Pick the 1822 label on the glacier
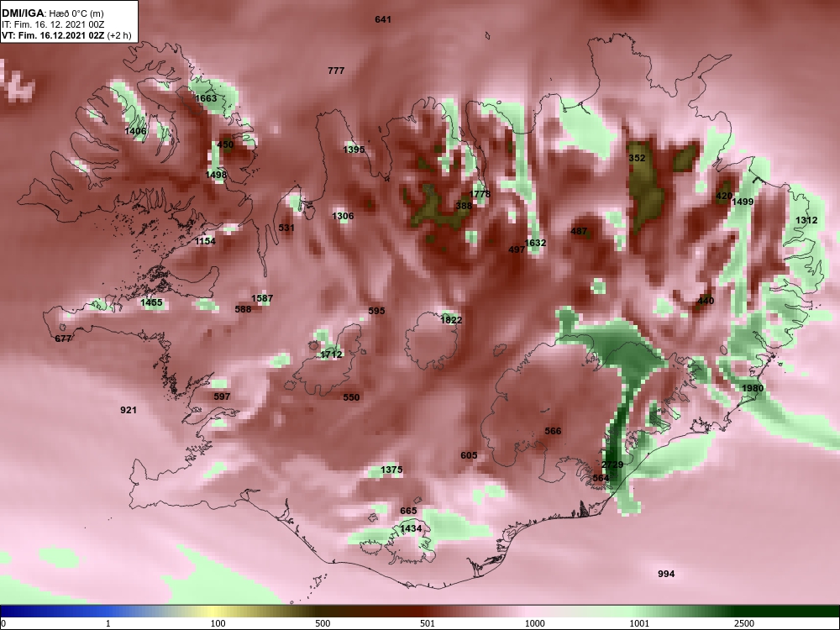 451,320
